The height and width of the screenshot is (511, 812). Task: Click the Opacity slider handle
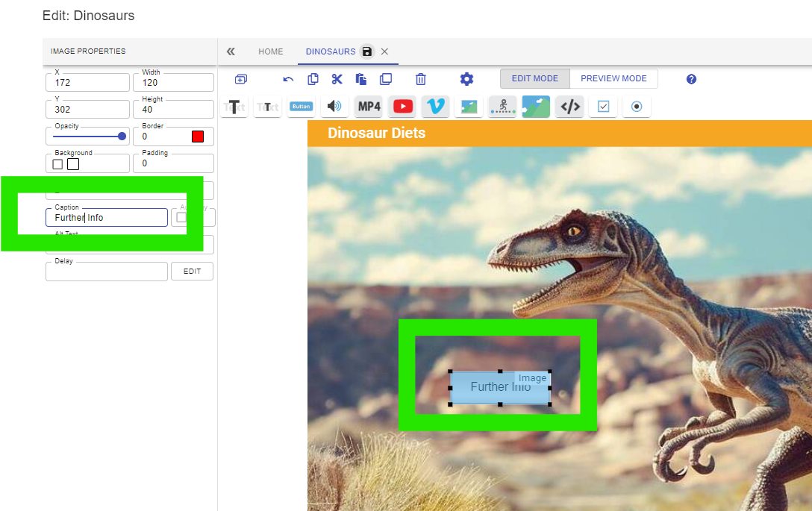(x=122, y=137)
